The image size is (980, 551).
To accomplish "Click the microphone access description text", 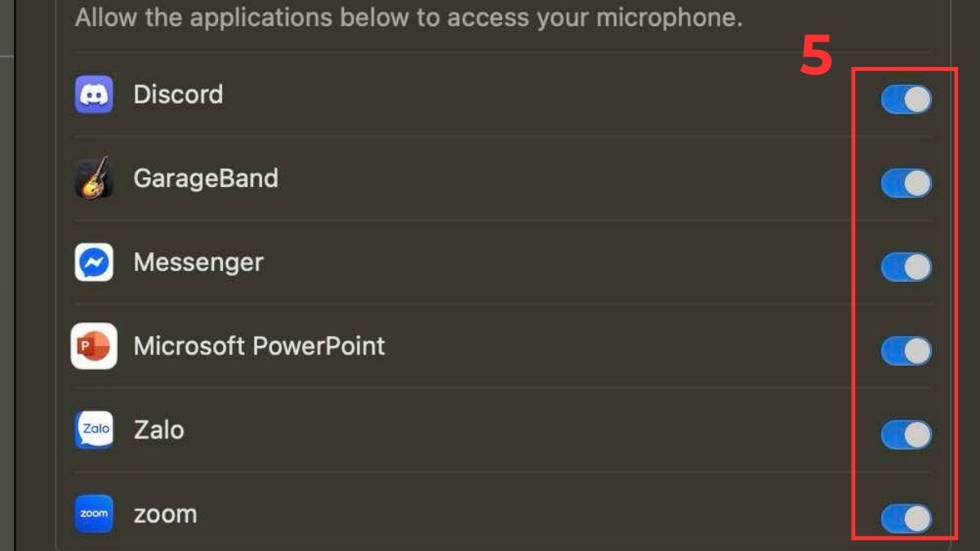I will (x=408, y=18).
